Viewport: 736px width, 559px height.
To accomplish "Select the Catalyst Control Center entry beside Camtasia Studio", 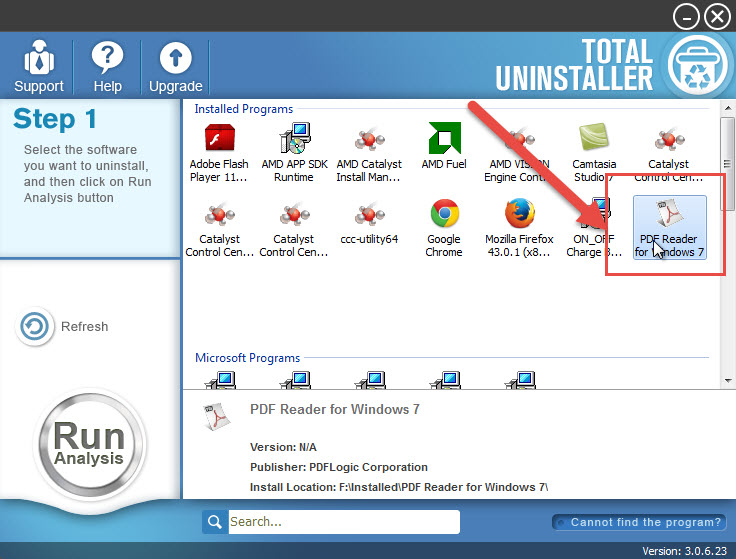I will click(668, 152).
